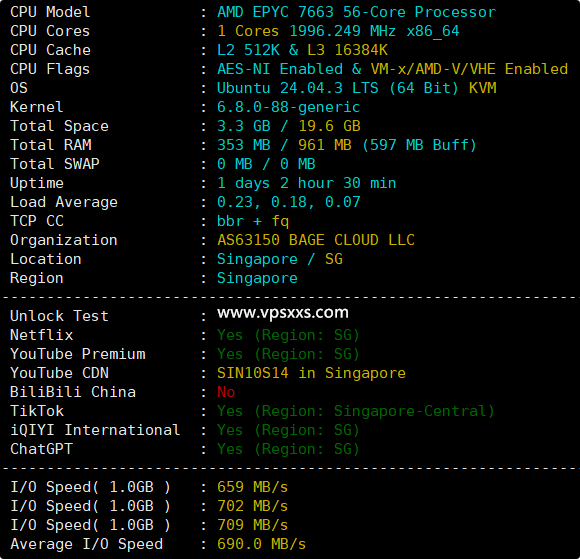Select the kernel version 6.8.0-88-generic
Screen dimensions: 580x559
tap(288, 107)
